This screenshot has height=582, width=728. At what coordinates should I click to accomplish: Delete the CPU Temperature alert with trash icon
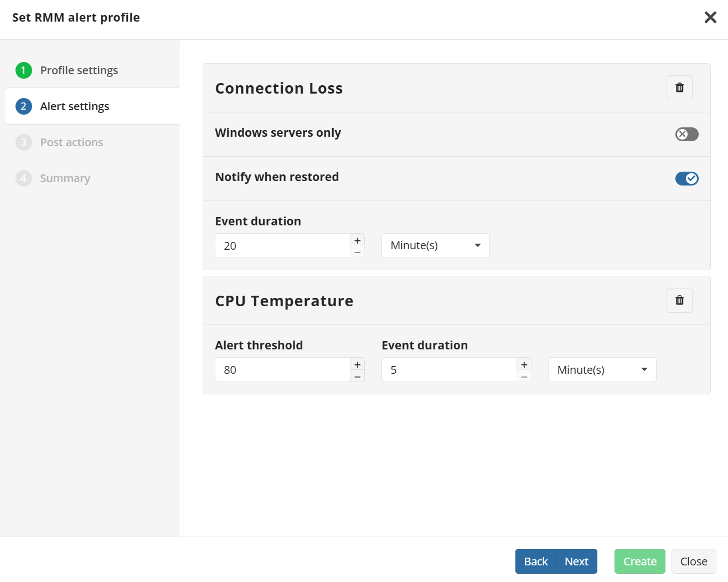(679, 300)
